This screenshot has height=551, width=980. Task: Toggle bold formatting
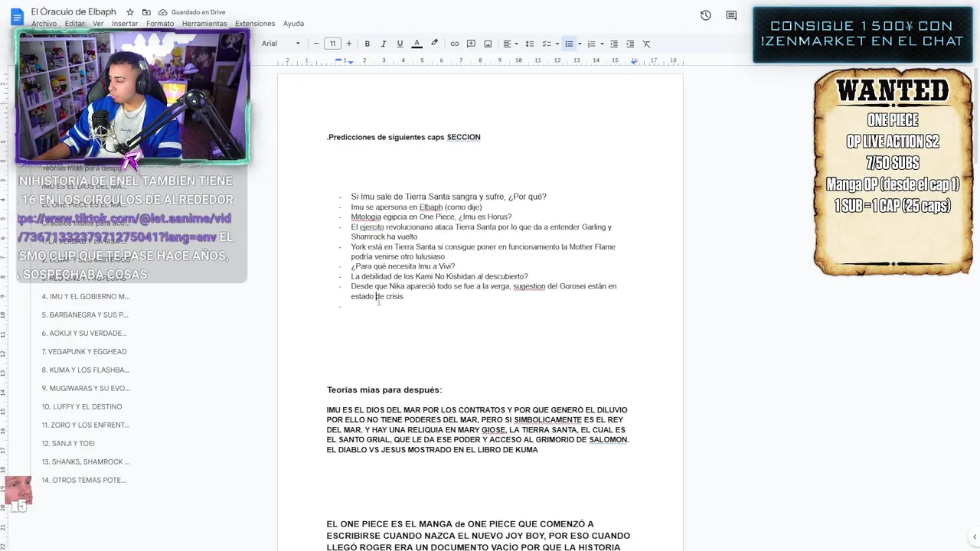click(x=367, y=44)
